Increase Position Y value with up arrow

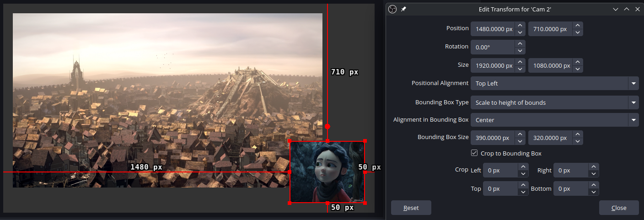(578, 25)
